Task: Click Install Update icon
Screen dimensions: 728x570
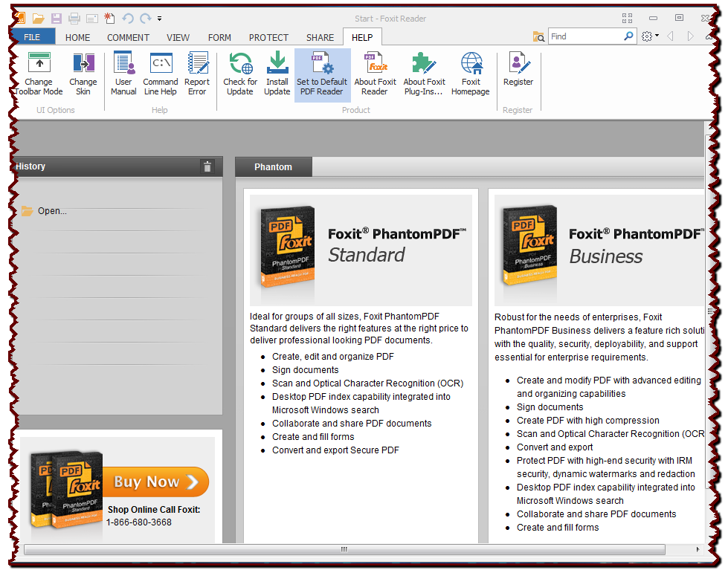Action: pos(277,62)
